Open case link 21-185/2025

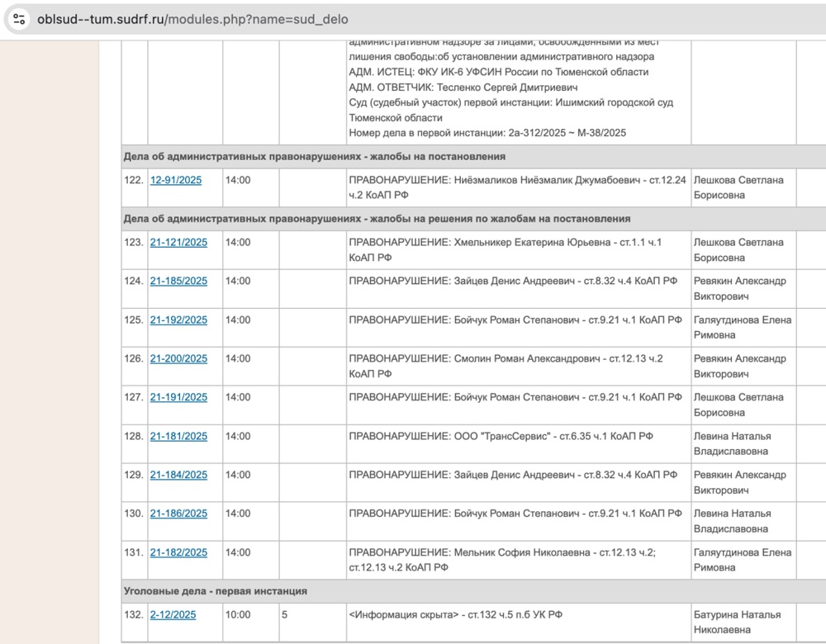(x=178, y=282)
